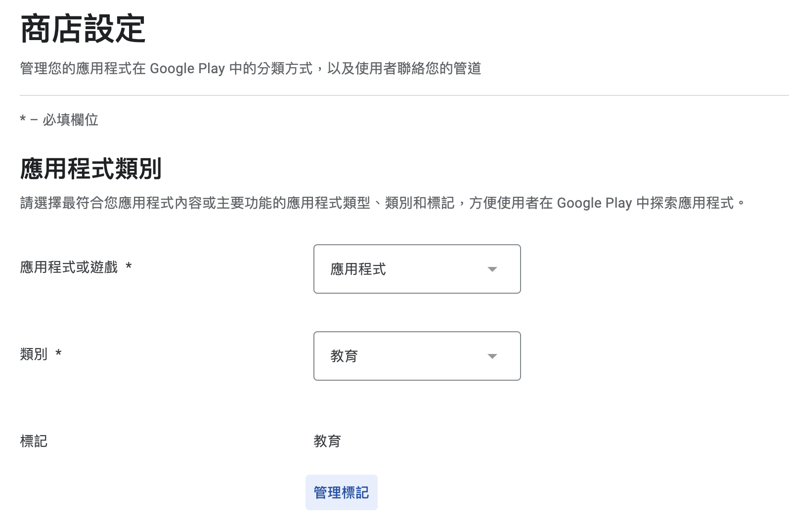Click the arrow beside 應用程式 selection
Screen dimensions: 789x532
tap(492, 269)
